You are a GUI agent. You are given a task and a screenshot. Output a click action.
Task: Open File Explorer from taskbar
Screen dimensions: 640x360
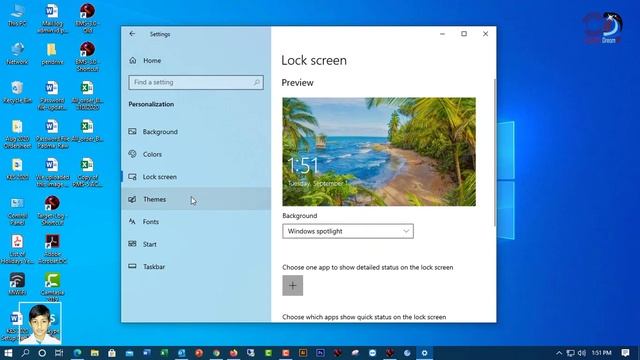pyautogui.click(x=95, y=353)
